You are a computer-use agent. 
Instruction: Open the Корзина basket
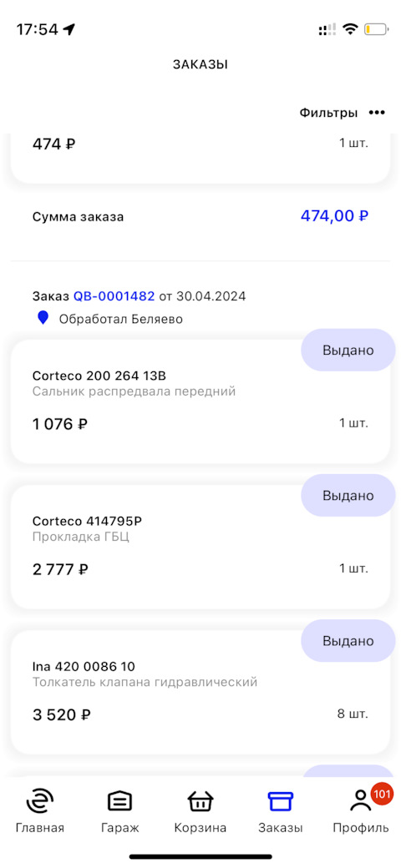coord(200,813)
